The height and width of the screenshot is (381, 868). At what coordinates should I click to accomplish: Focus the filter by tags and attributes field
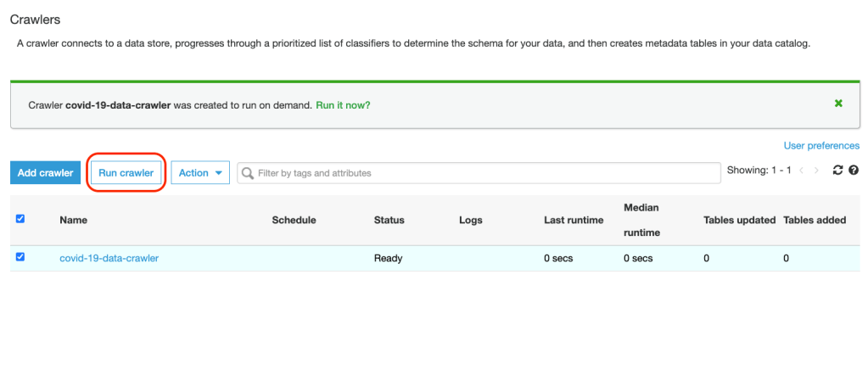pyautogui.click(x=484, y=173)
